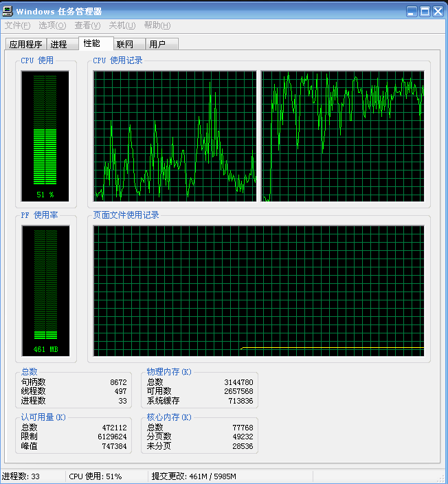Click the first CPU usage history graph

tap(175, 136)
